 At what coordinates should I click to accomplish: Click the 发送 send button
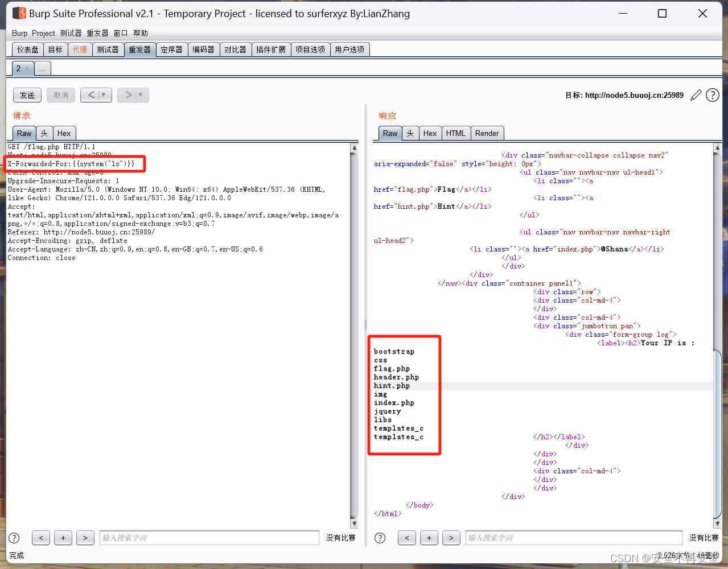27,95
